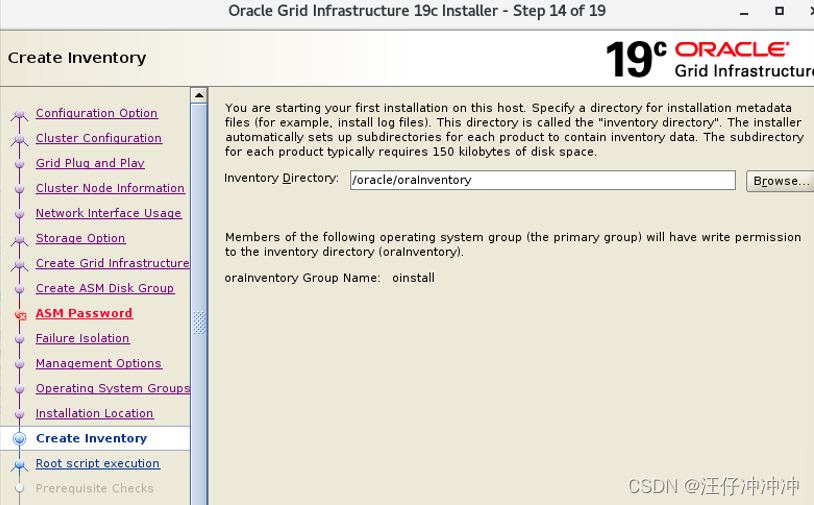The height and width of the screenshot is (505, 814).
Task: Open Network Interface Usage step
Action: coord(108,213)
